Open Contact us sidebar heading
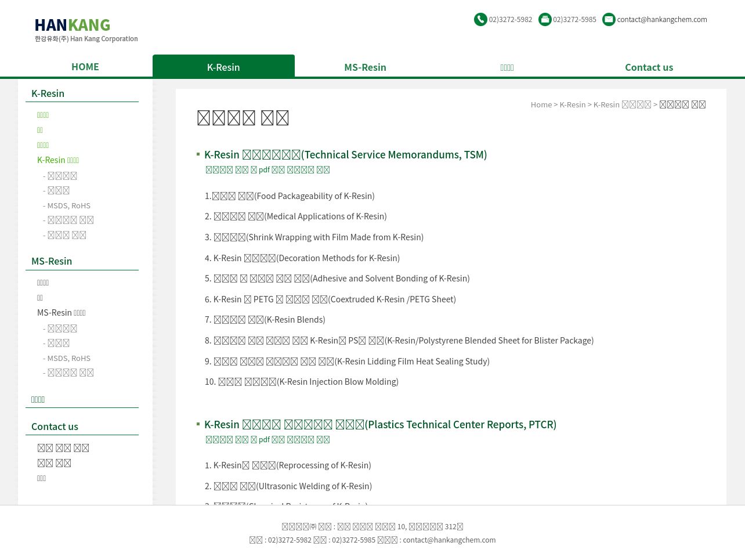 tap(55, 427)
